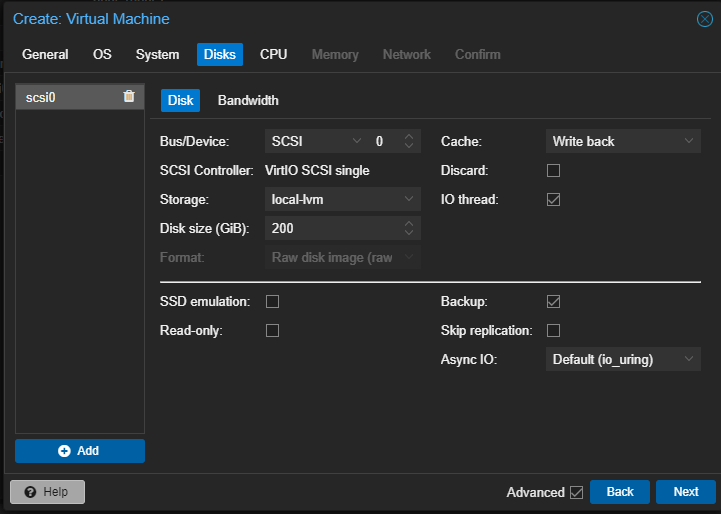The height and width of the screenshot is (514, 721).
Task: Go Back to previous step
Action: point(619,492)
